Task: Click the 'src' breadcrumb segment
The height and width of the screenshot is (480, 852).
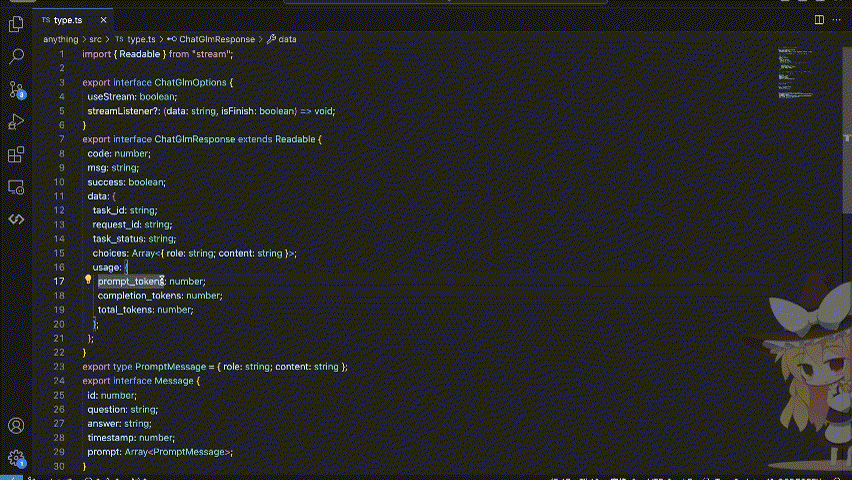Action: [96, 39]
